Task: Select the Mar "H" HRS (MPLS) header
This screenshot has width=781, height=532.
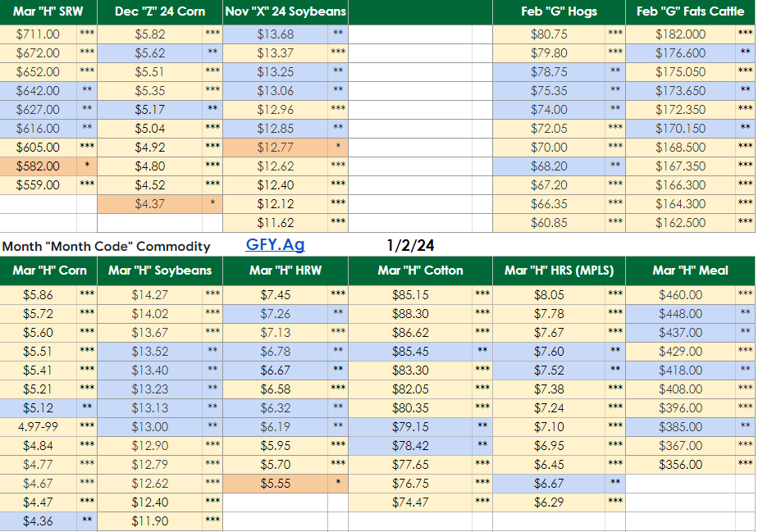Action: pos(559,270)
